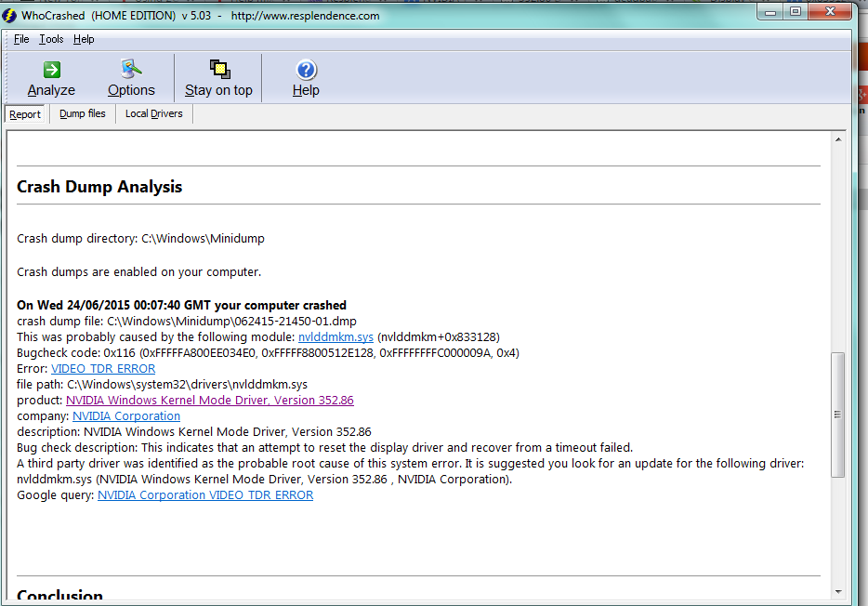Toggle the Stay on top icon
This screenshot has height=606, width=868.
tap(219, 69)
